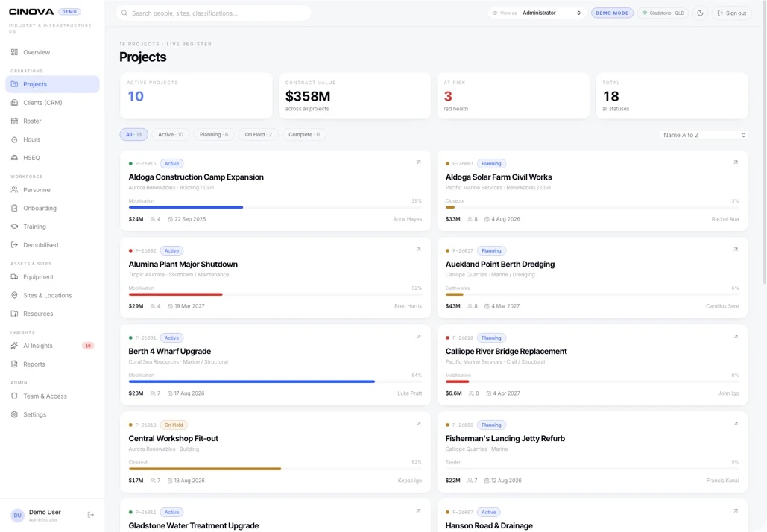Click logout icon beside Demo User
767x532 pixels.
(90, 515)
